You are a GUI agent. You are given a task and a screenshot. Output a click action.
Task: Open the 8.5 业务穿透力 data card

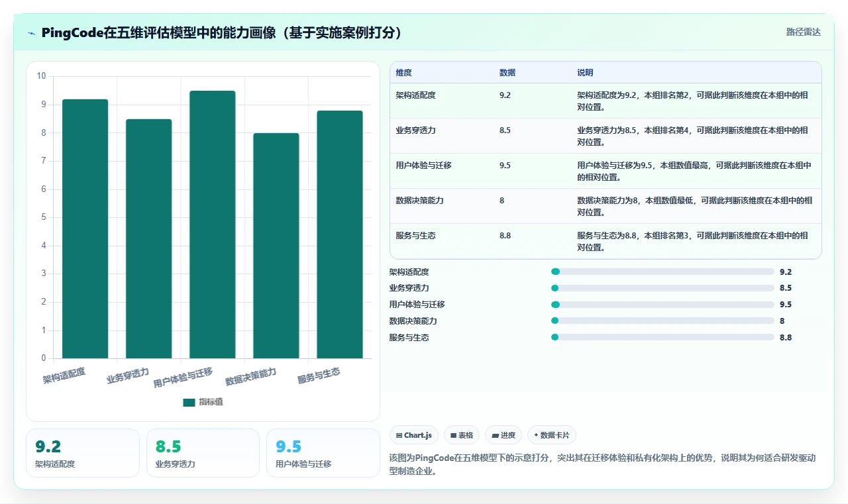coord(203,453)
